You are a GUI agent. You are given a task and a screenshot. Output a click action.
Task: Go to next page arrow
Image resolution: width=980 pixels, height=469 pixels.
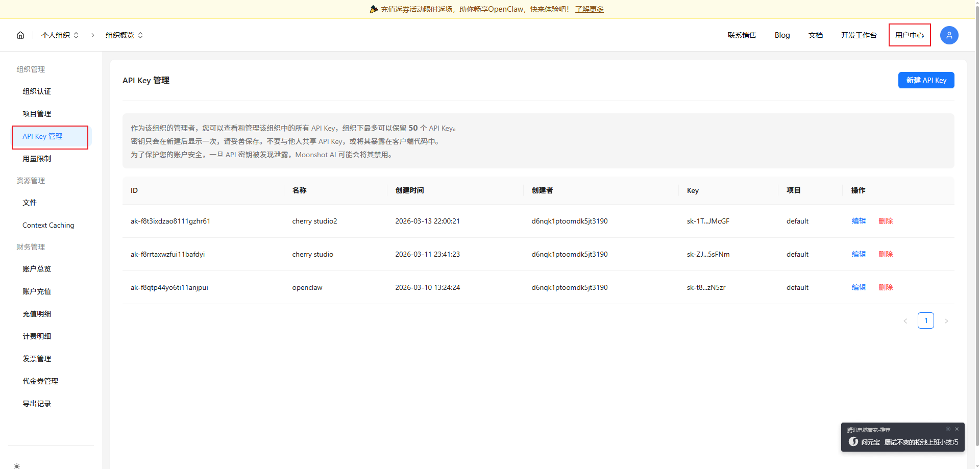pos(946,321)
